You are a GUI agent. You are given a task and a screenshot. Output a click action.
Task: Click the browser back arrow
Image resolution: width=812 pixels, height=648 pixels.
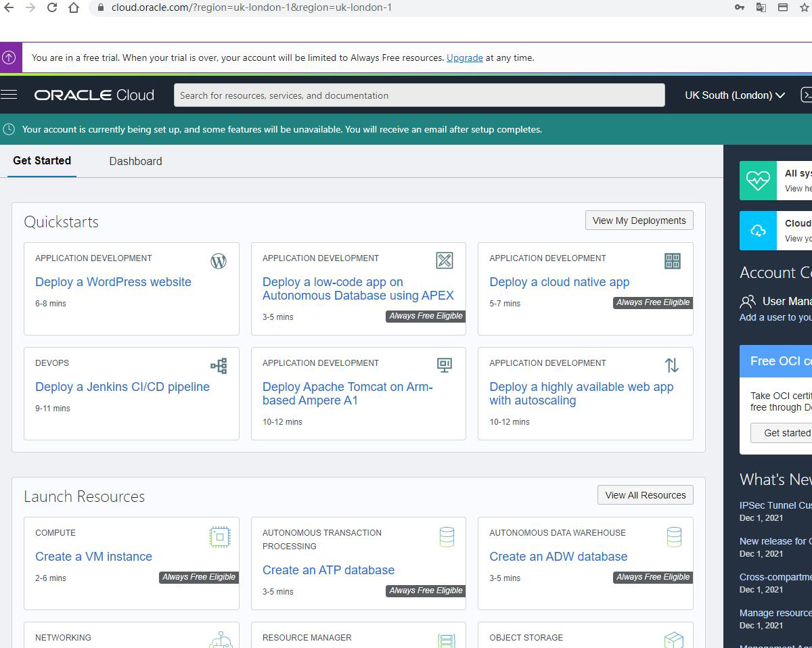click(9, 7)
